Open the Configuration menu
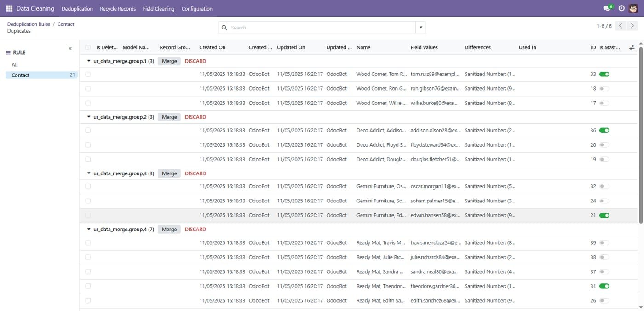The height and width of the screenshot is (311, 644). [197, 9]
